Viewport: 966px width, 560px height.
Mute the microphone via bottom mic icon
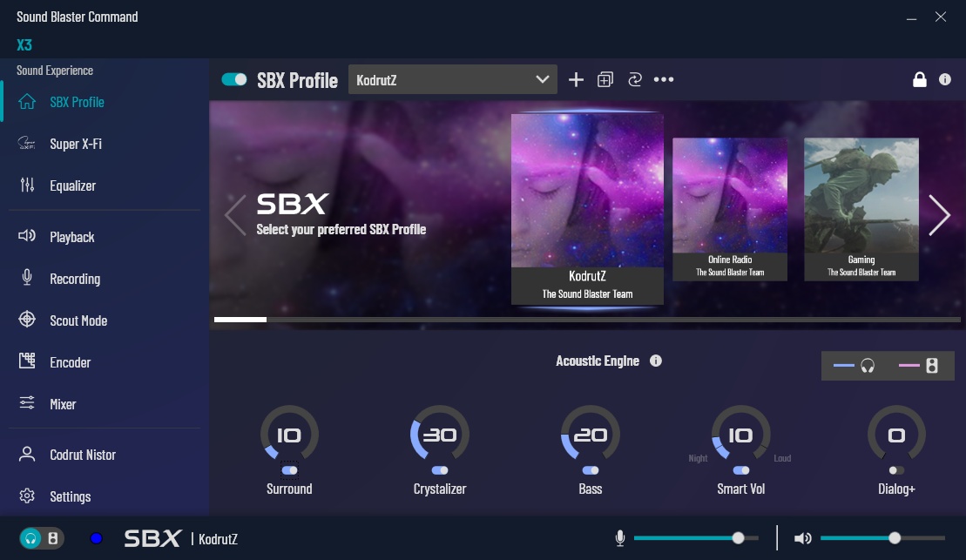coord(620,538)
